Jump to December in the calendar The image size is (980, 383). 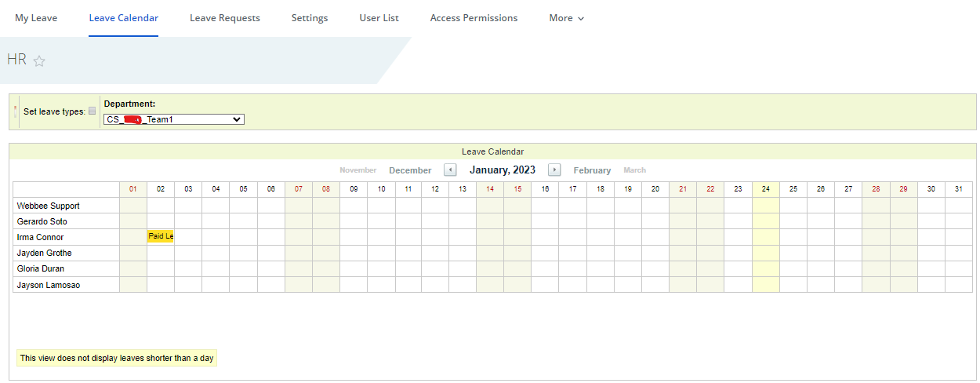point(410,170)
